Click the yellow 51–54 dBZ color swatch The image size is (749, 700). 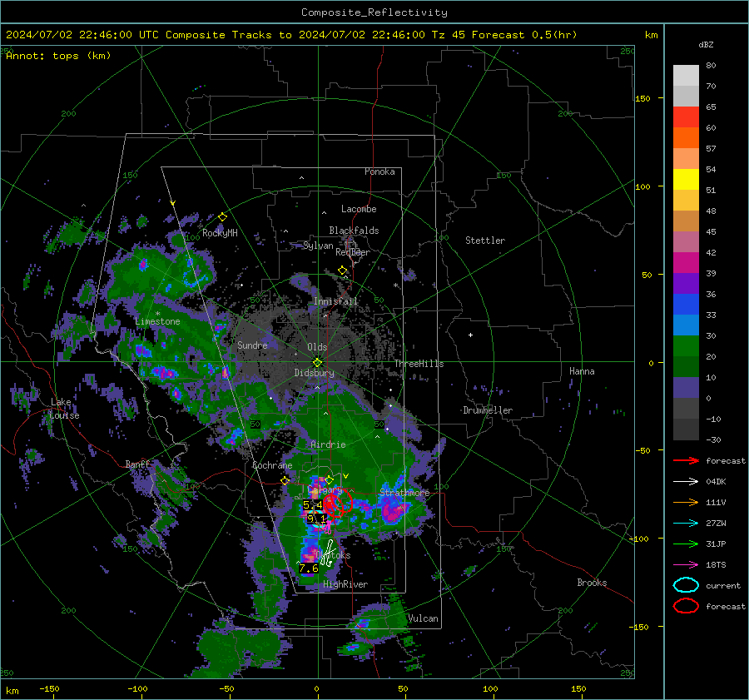pyautogui.click(x=686, y=180)
